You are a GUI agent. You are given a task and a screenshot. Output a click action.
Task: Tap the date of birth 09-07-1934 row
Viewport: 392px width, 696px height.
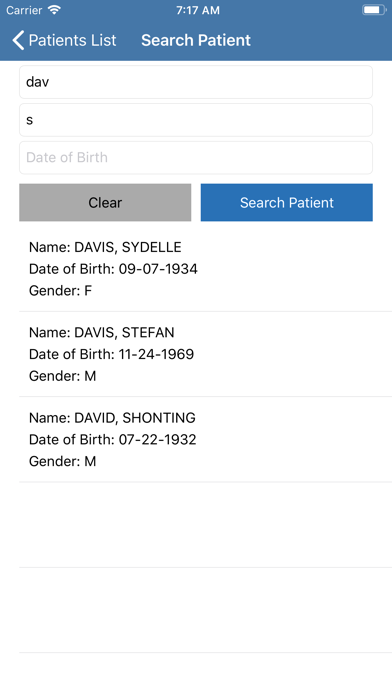point(113,269)
